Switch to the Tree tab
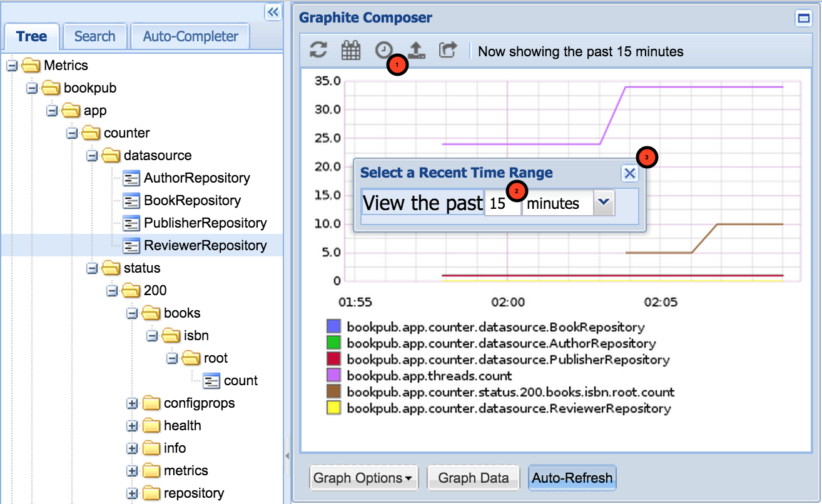 tap(32, 36)
